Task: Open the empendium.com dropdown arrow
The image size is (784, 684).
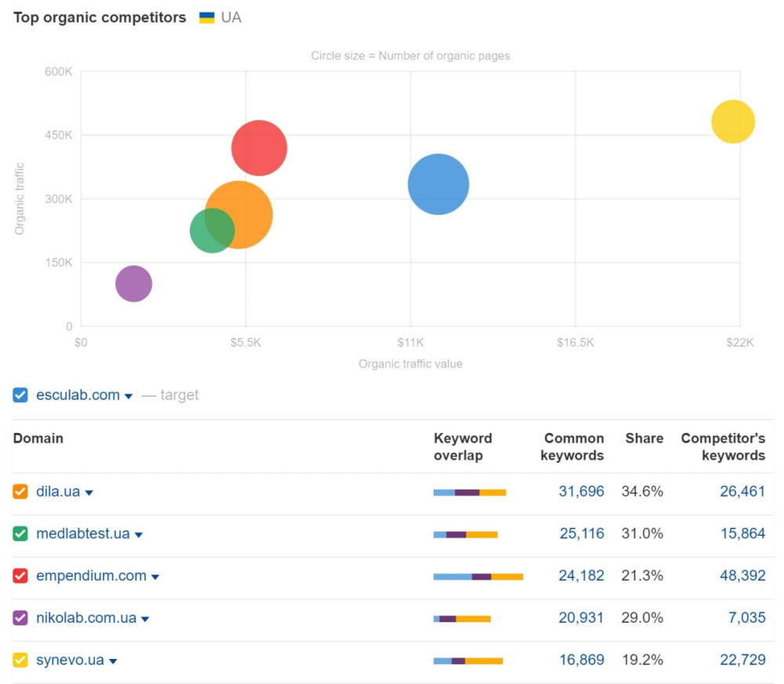Action: [x=155, y=577]
